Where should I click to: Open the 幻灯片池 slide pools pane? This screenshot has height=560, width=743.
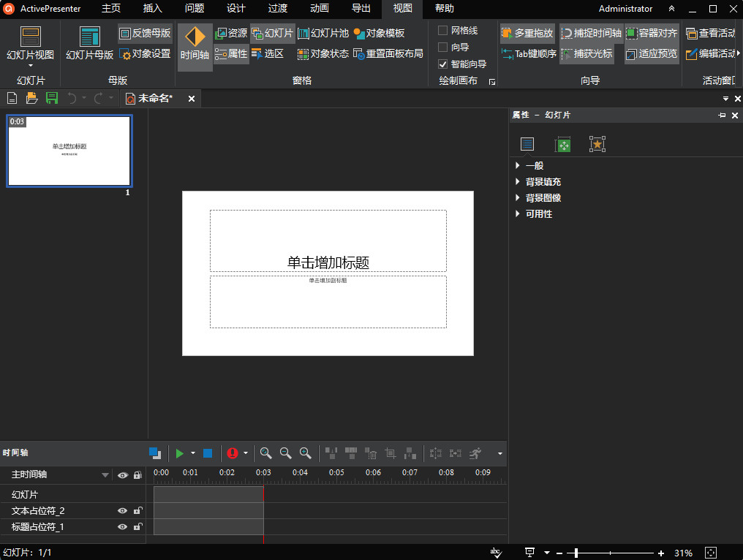coord(323,33)
